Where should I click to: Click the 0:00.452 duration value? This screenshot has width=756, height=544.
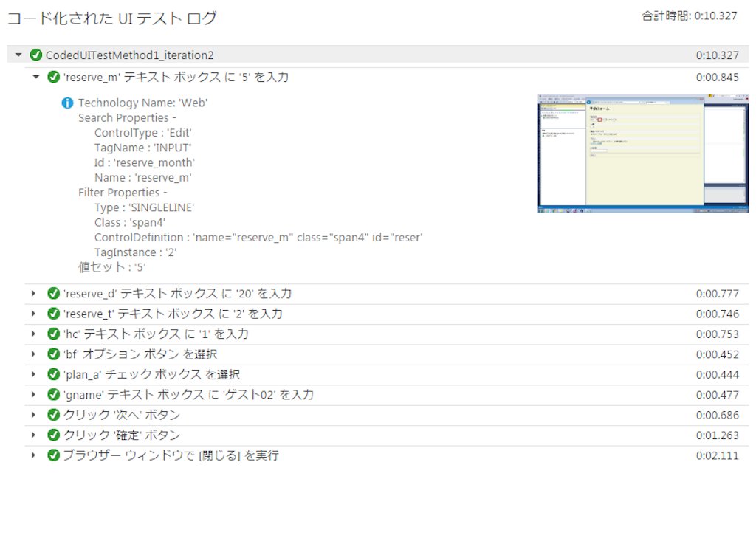(x=718, y=354)
